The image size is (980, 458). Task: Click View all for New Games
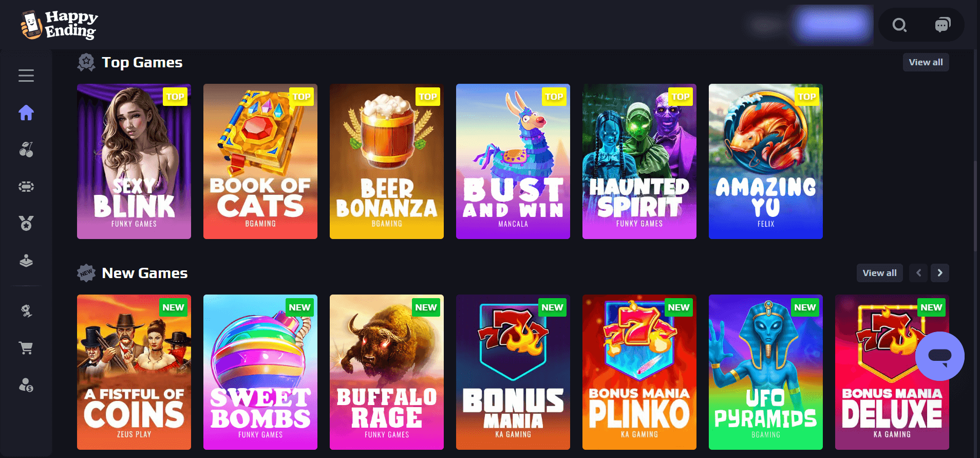coord(880,273)
